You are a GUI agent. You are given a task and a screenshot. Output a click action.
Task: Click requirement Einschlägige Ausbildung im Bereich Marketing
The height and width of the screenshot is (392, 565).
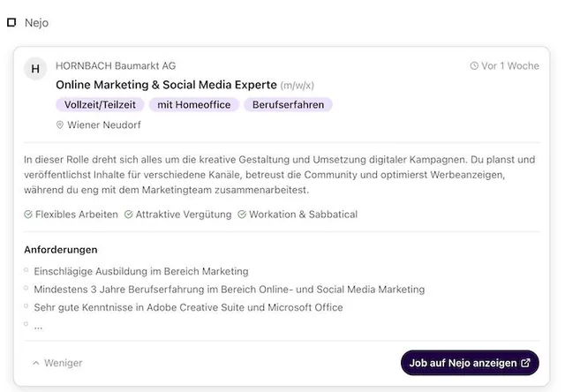tap(141, 271)
